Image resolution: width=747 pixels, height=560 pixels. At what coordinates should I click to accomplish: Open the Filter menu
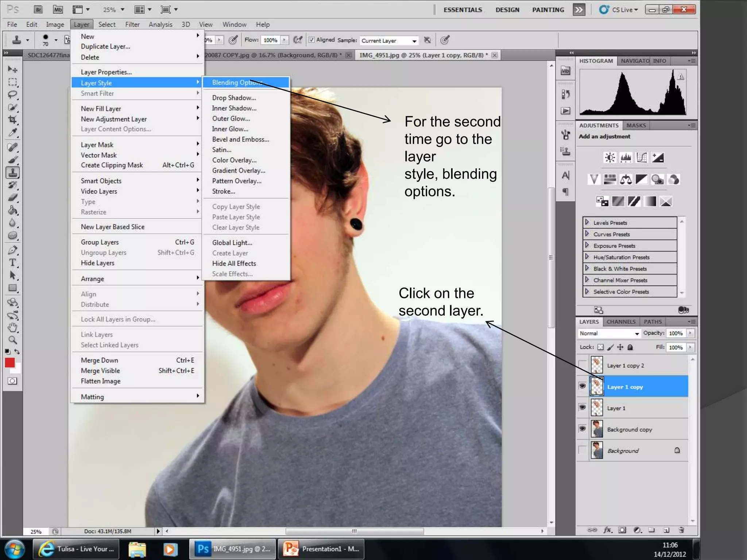132,24
